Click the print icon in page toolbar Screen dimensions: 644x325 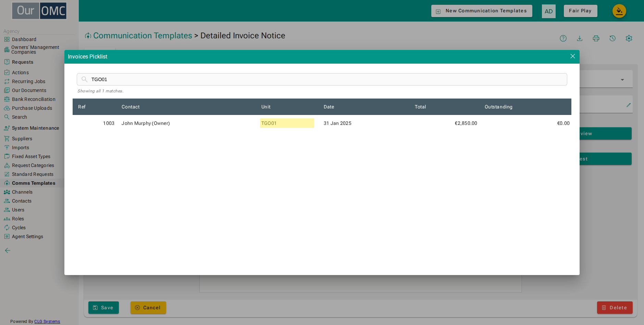tap(596, 38)
